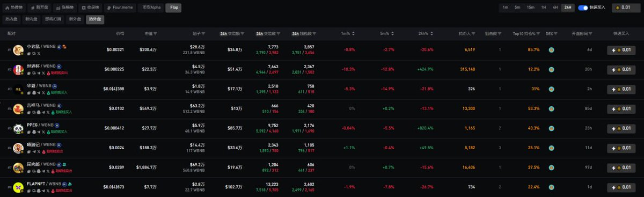The width and height of the screenshot is (644, 197).
Task: Choose the 4H time range
Action: pyautogui.click(x=555, y=8)
